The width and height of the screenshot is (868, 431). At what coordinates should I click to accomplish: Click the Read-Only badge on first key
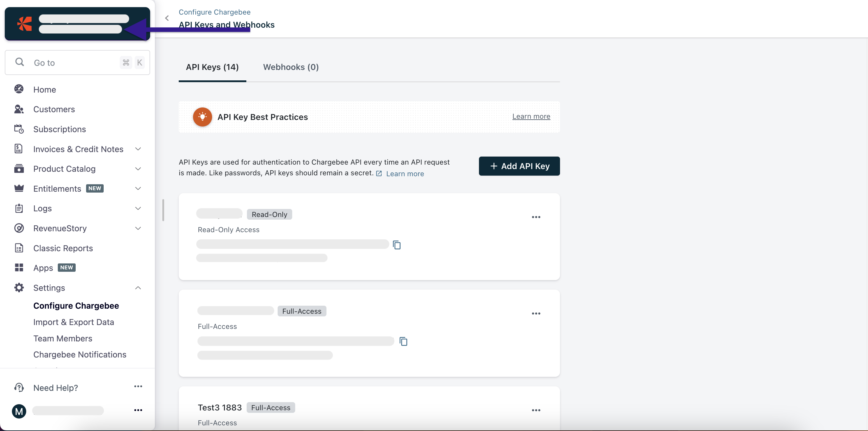(x=269, y=215)
